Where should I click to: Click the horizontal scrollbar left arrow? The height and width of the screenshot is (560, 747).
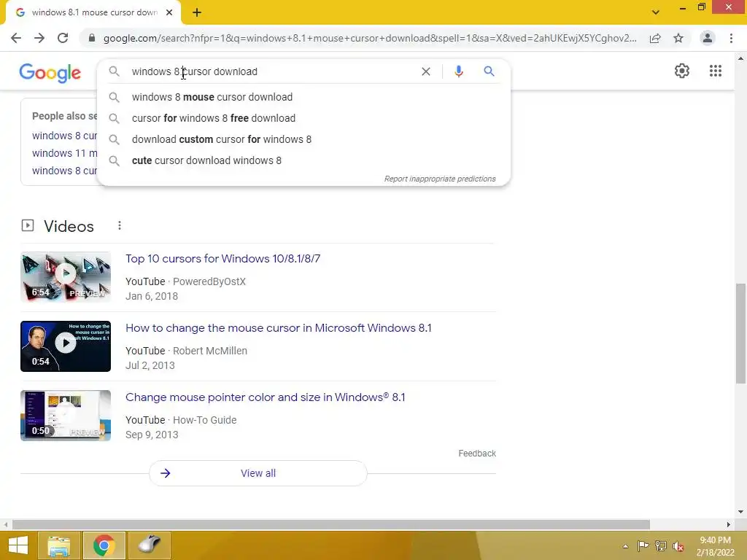point(6,524)
